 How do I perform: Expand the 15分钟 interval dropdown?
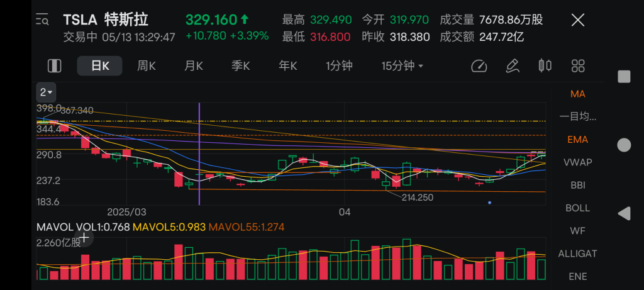(x=402, y=65)
